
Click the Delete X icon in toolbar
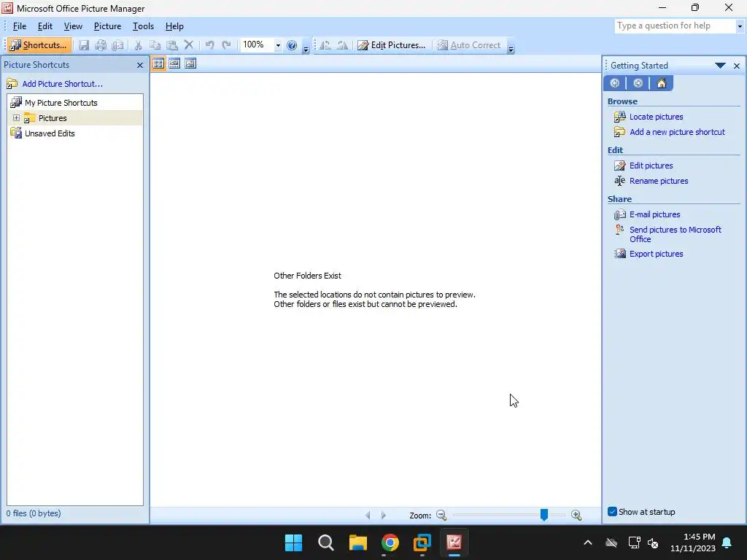click(x=189, y=45)
